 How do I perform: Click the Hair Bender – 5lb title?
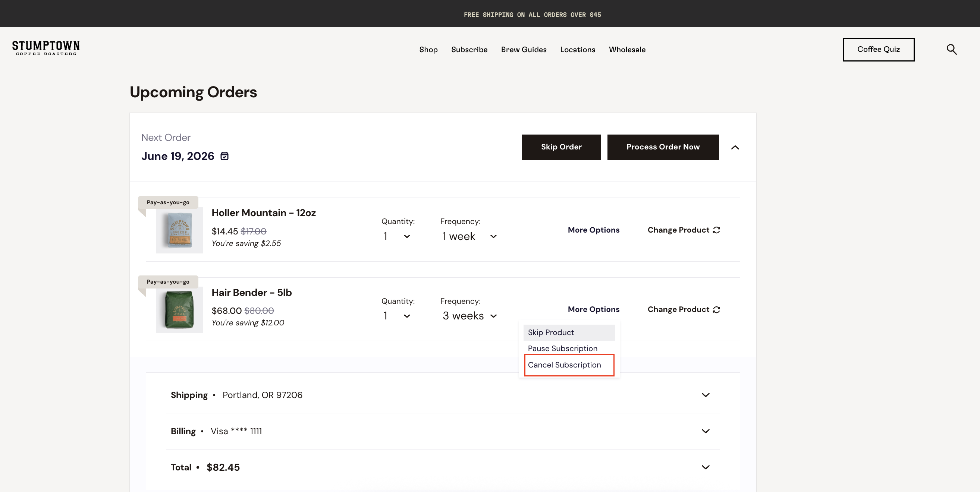tap(251, 293)
